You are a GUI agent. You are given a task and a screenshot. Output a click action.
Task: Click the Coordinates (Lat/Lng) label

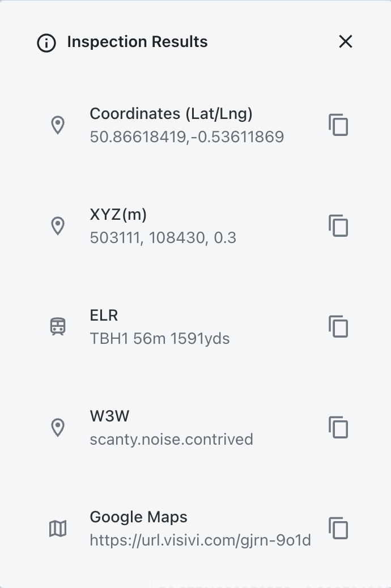point(171,113)
